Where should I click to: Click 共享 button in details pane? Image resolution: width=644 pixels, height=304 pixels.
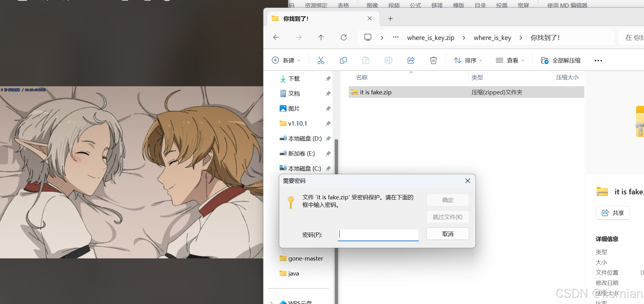tap(613, 213)
